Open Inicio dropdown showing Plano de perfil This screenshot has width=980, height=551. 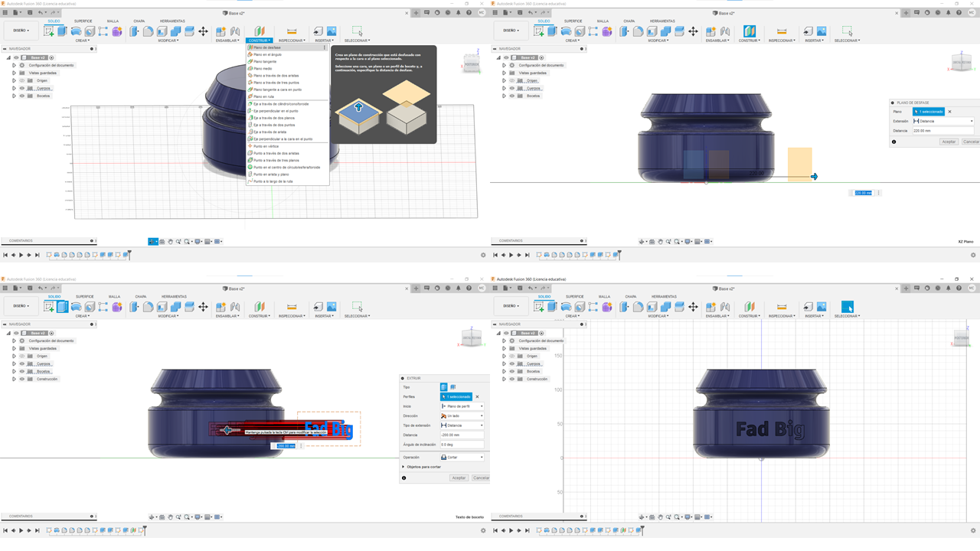[x=462, y=406]
